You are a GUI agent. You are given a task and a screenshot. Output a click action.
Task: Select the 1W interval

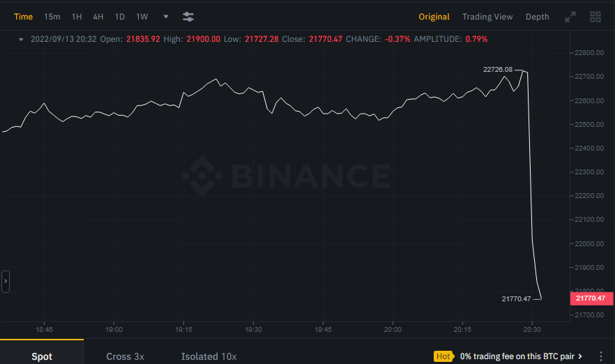[142, 17]
